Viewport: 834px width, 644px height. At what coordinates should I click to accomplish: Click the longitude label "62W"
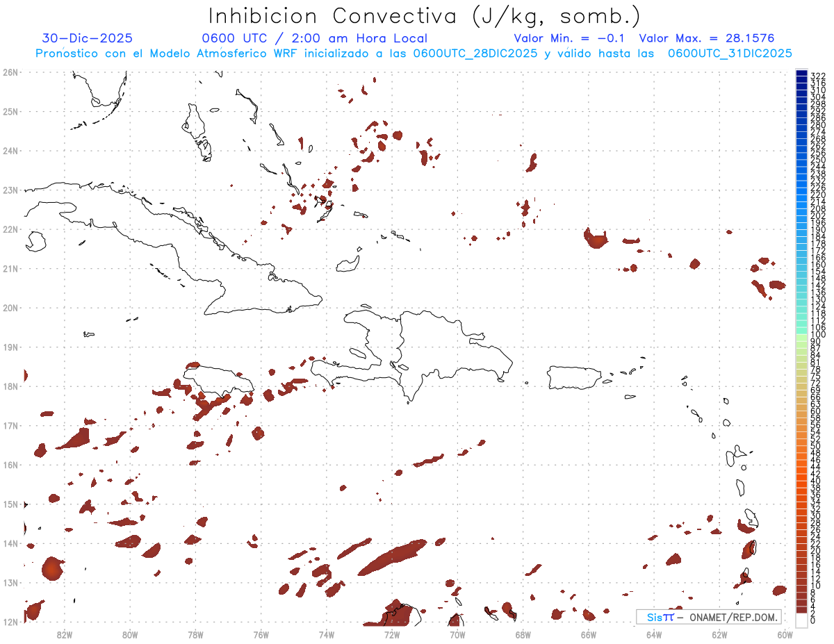719,634
